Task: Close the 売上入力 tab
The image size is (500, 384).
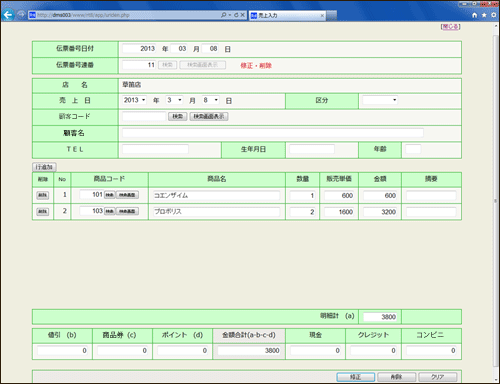Action: 322,15
